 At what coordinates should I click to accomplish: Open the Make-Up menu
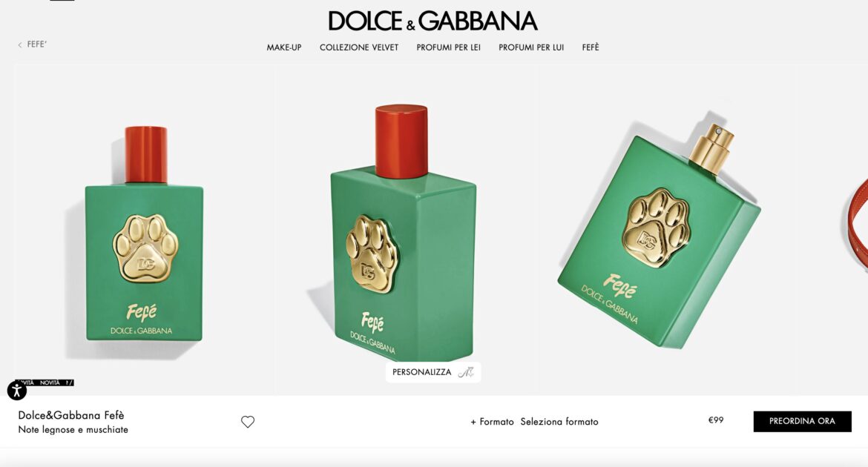(x=284, y=47)
